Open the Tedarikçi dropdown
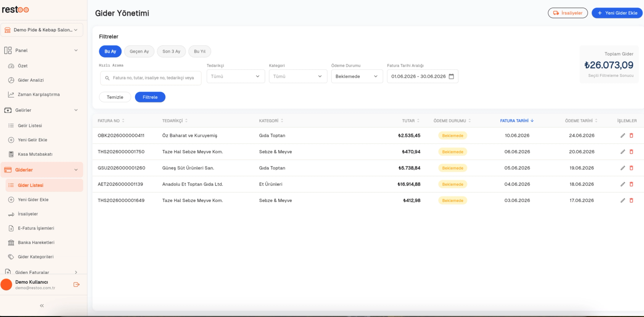Viewport: 644px width, 317px height. (236, 76)
